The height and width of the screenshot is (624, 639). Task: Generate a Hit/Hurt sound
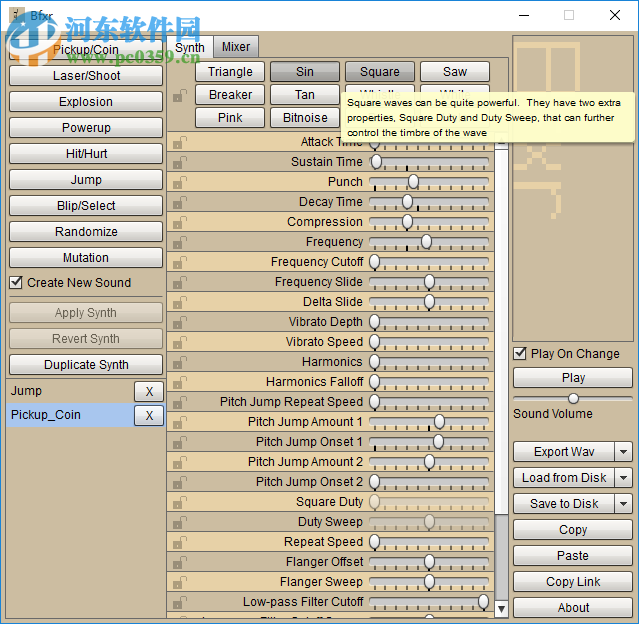coord(86,154)
